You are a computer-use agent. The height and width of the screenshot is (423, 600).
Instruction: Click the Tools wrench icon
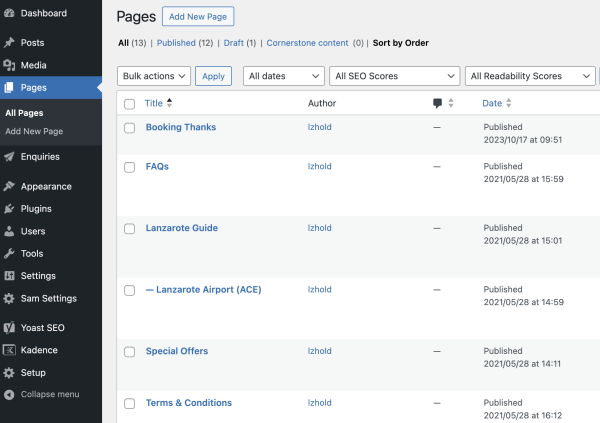[9, 253]
